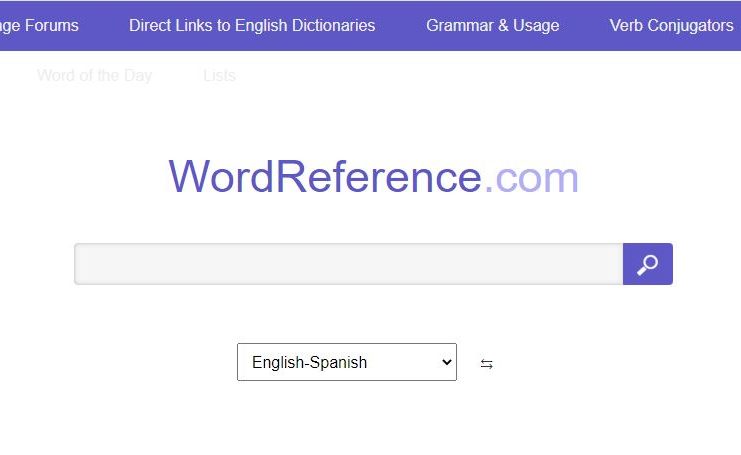Click the light purple ".com" logo text
This screenshot has width=741, height=455.
pyautogui.click(x=531, y=177)
